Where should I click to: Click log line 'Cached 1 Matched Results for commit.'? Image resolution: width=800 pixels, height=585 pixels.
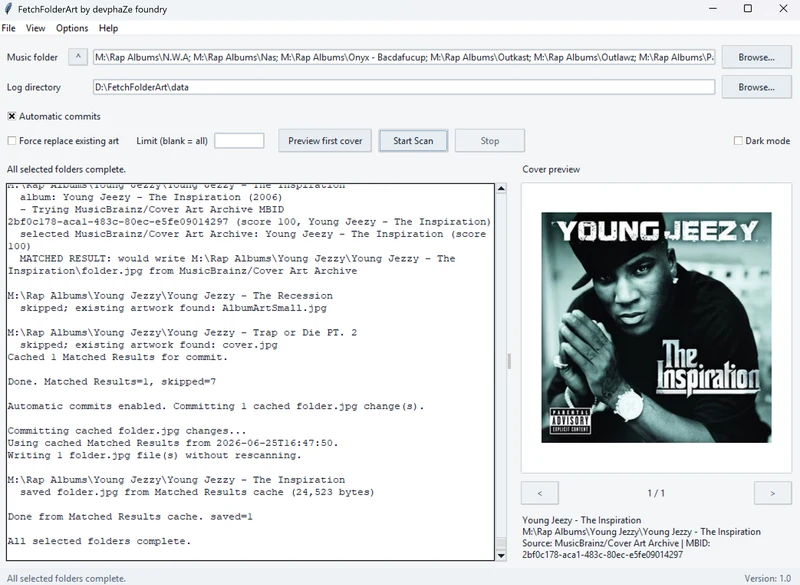tap(118, 357)
